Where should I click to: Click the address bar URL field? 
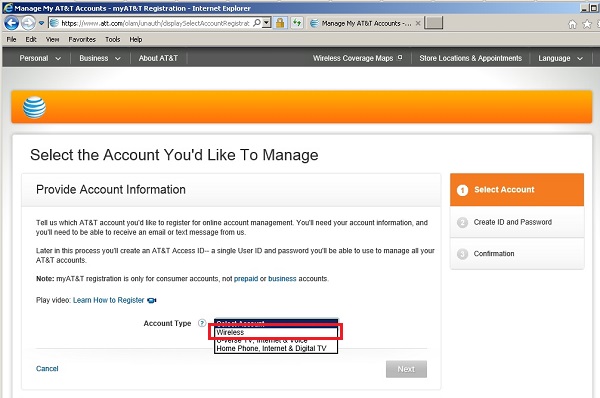click(x=155, y=23)
